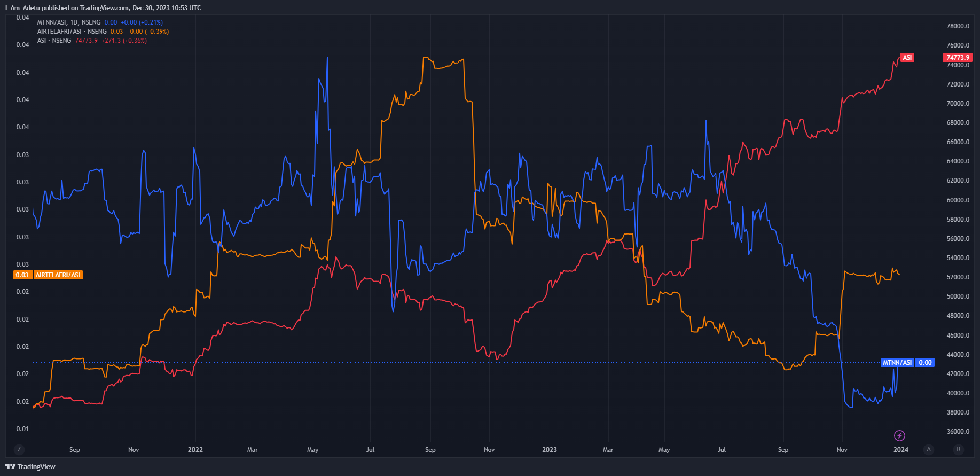Click the 2024 label on the time axis
Screen dimensions: 980x476
coord(901,450)
